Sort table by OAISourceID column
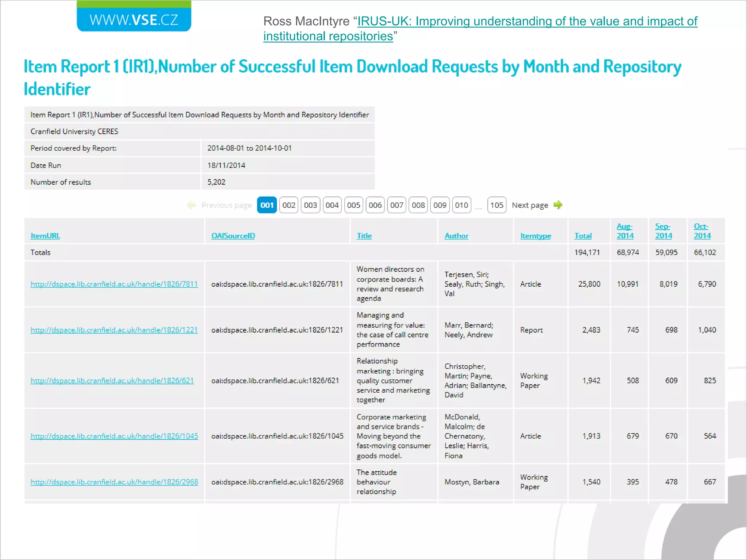The width and height of the screenshot is (747, 560). 233,236
